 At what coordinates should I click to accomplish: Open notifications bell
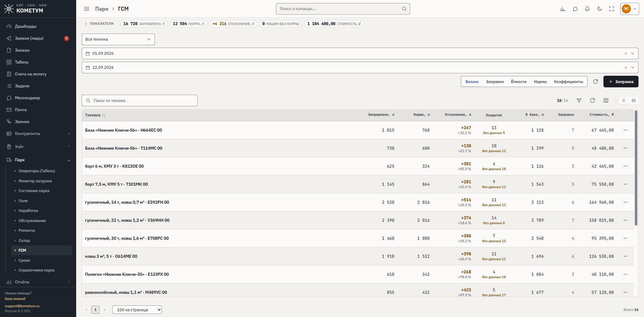(587, 9)
